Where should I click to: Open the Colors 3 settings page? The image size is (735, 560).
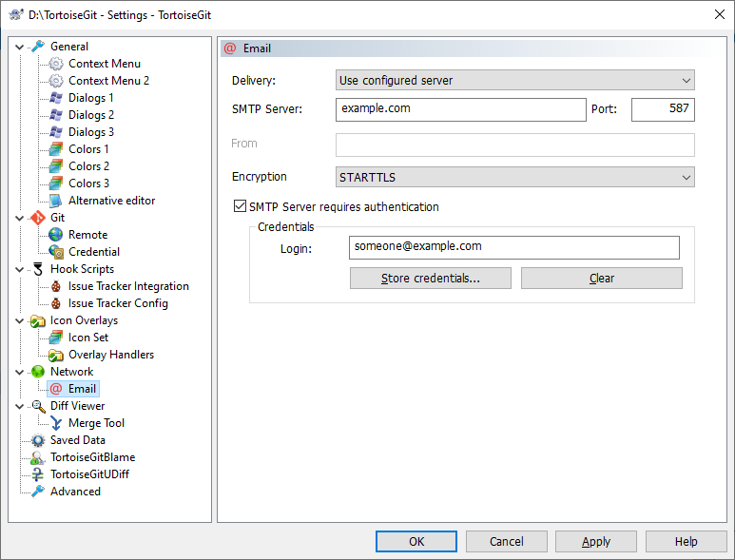(x=88, y=183)
